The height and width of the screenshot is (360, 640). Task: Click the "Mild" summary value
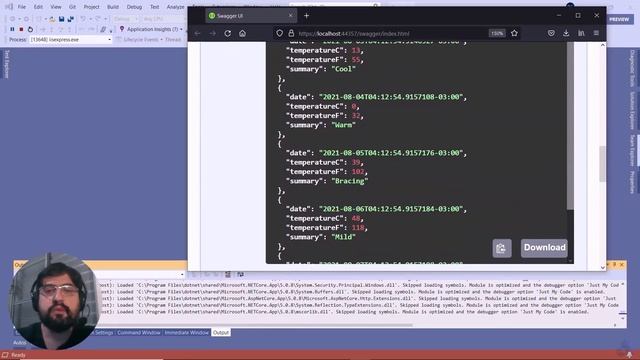pos(343,237)
